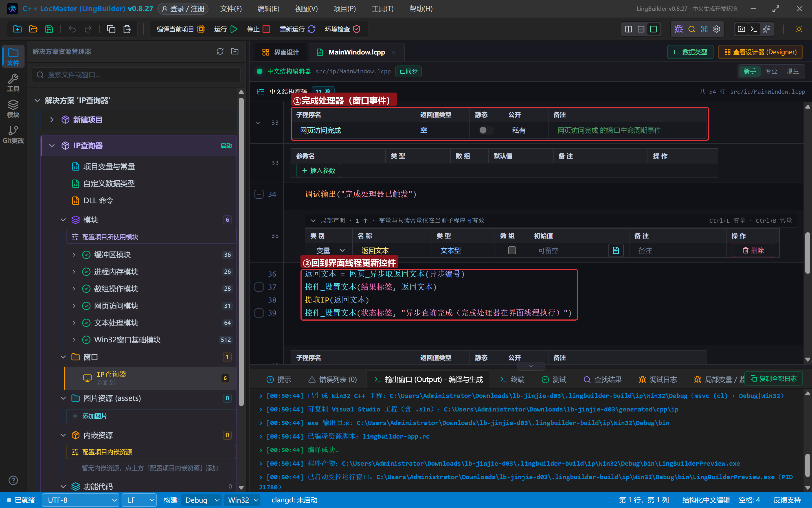The height and width of the screenshot is (508, 812).
Task: Open the 项目(P) menu
Action: point(344,9)
